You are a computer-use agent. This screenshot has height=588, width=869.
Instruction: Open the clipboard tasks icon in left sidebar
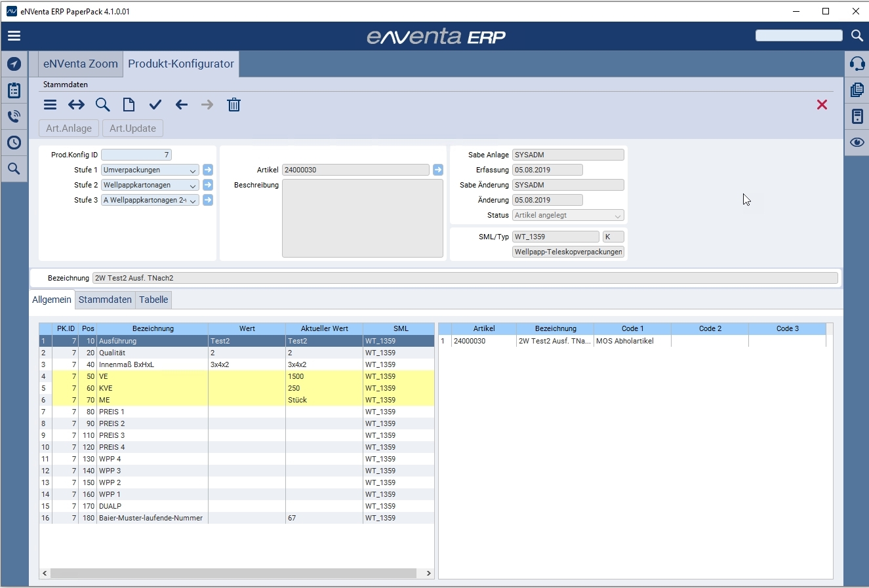pyautogui.click(x=14, y=90)
